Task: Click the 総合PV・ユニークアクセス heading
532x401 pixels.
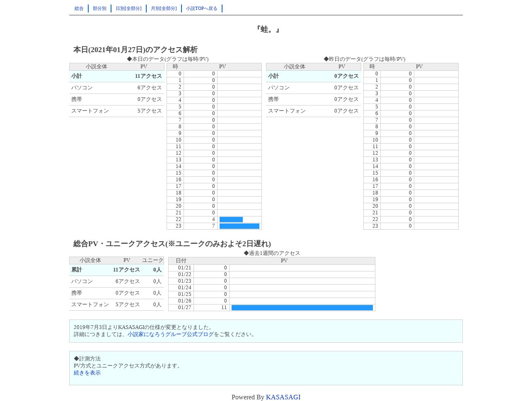Action: (x=172, y=244)
